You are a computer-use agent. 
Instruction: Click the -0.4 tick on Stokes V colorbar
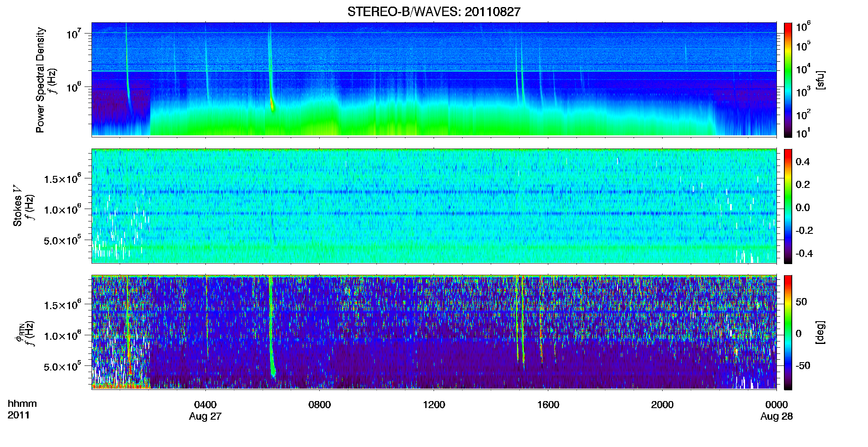(x=804, y=253)
